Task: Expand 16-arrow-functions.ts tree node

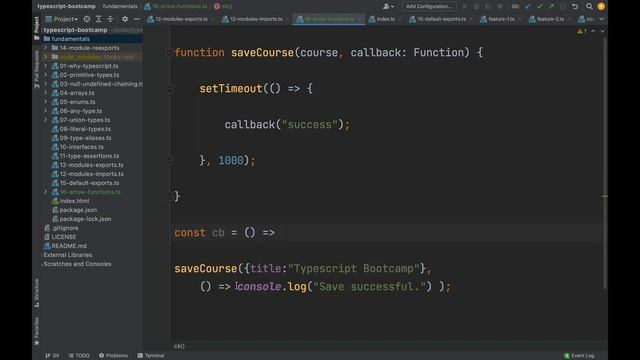Action: click(45, 192)
